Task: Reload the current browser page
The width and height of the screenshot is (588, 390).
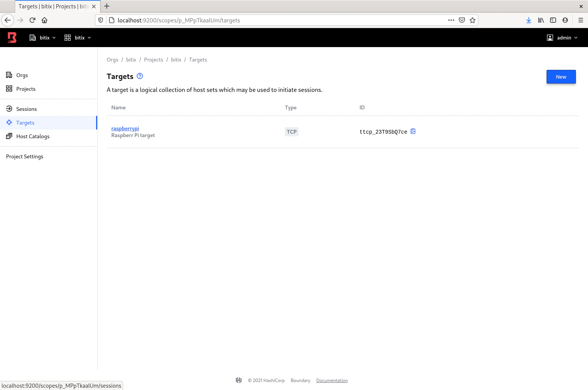Action: pyautogui.click(x=32, y=20)
